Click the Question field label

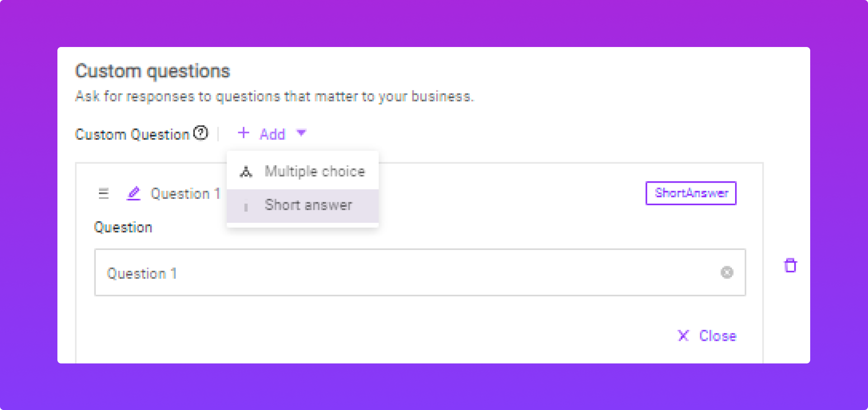coord(123,227)
